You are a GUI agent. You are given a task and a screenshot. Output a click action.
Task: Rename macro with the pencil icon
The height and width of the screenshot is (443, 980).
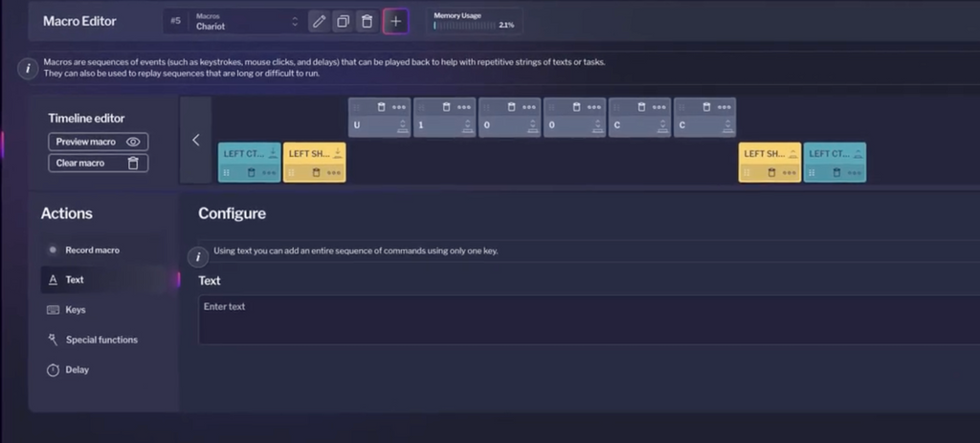[x=320, y=21]
